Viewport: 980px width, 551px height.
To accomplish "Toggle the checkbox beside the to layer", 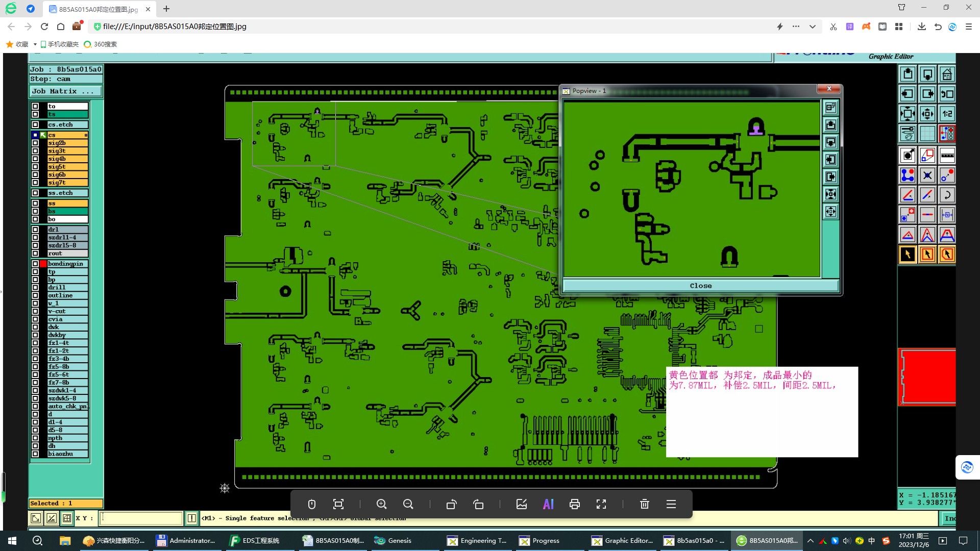I will pos(35,107).
